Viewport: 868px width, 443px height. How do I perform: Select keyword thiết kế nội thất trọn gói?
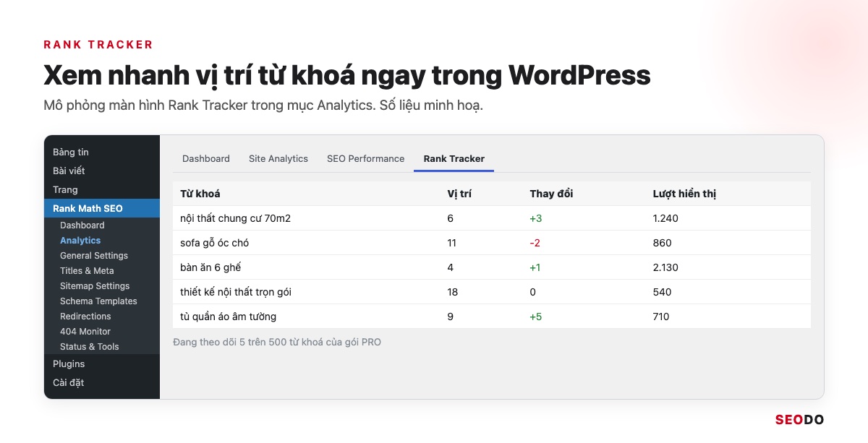(x=236, y=292)
